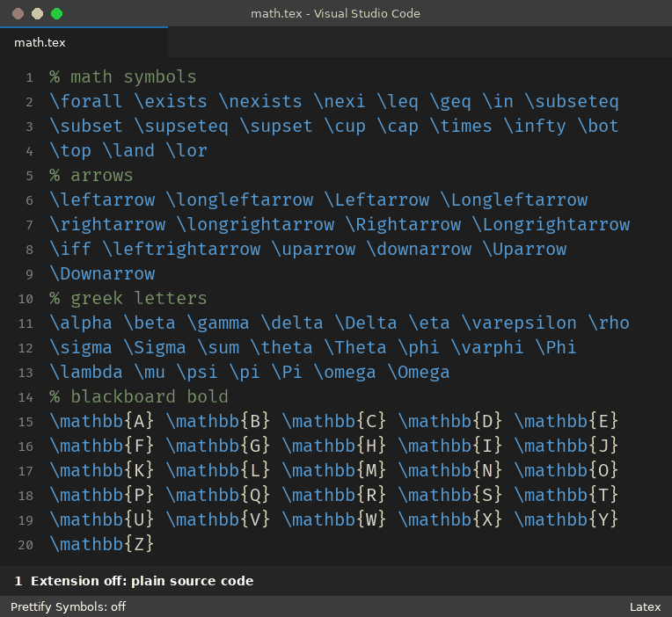Screen dimensions: 672x617
Task: Click the '% greek letters' comment
Action: [x=128, y=299]
